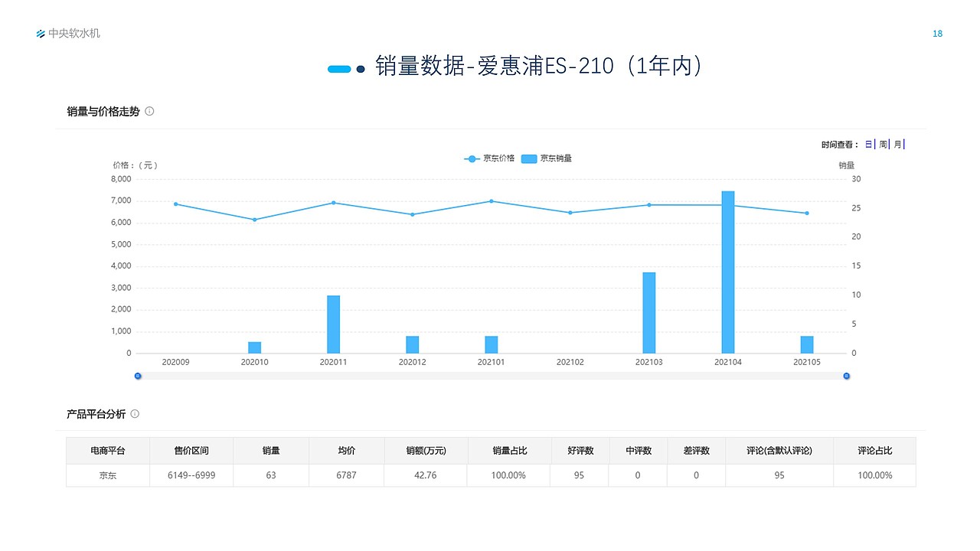Click the range slider track below the chart
Viewport: 980px width, 551px height.
(x=492, y=376)
